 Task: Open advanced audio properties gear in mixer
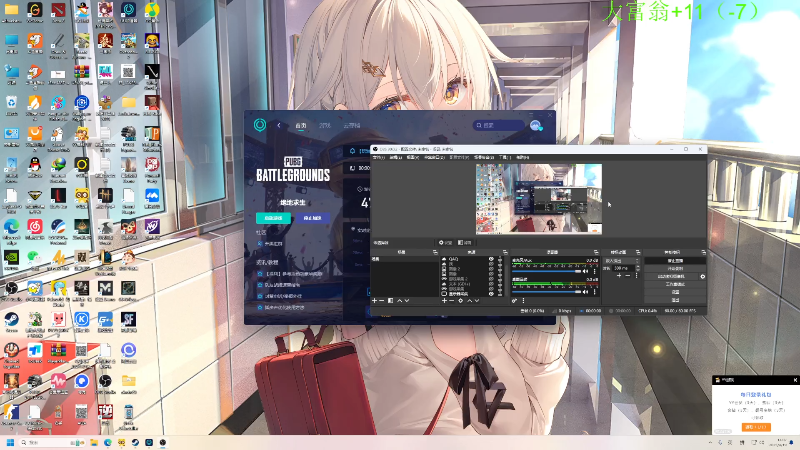click(x=514, y=301)
